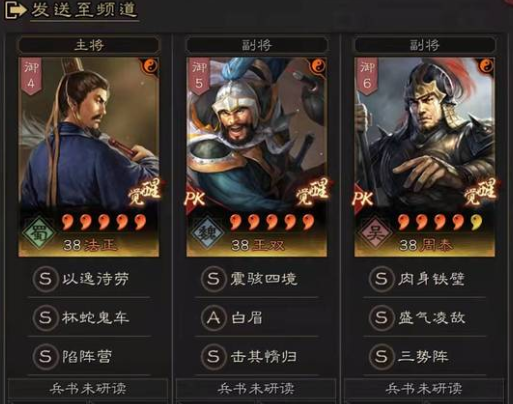This screenshot has width=513, height=404.
Task: Select the 王双 general portrait
Action: coord(257,157)
